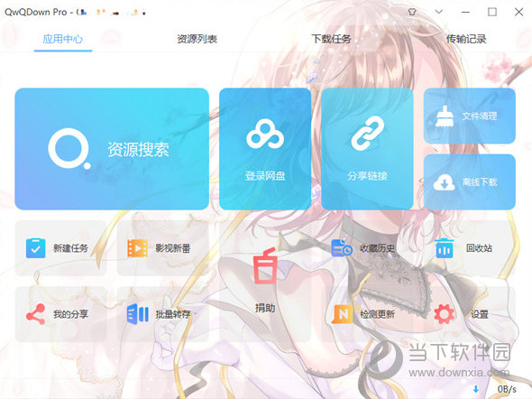The width and height of the screenshot is (532, 399).
Task: Open the 资源搜索 search tile
Action: (112, 149)
